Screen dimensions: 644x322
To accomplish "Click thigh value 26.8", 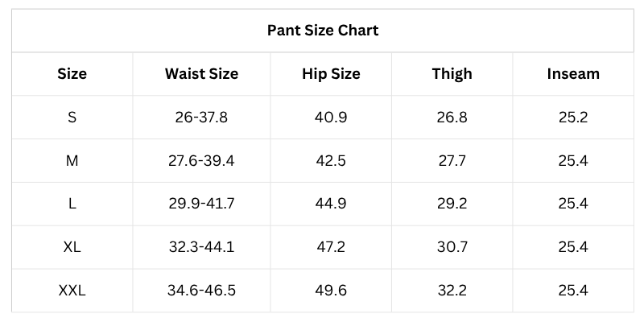I will pos(452,118).
